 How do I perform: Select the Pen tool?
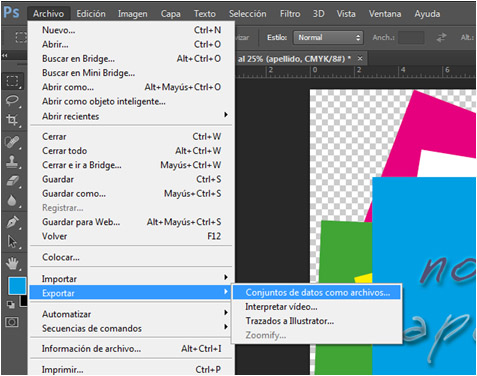tap(12, 222)
